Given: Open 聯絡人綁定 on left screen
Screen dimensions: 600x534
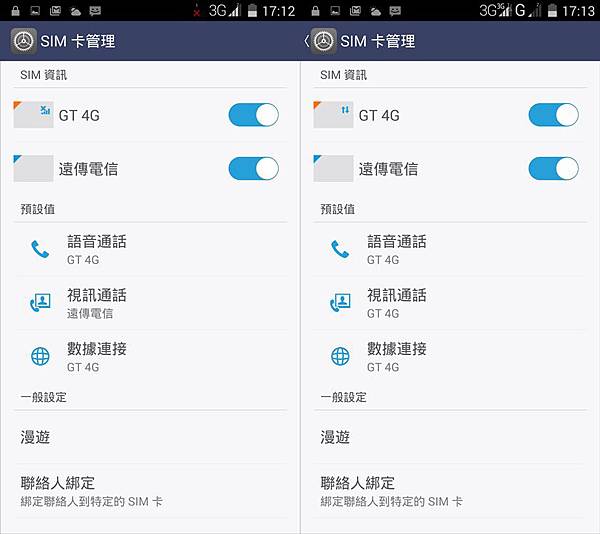Looking at the screenshot, I should pyautogui.click(x=150, y=491).
